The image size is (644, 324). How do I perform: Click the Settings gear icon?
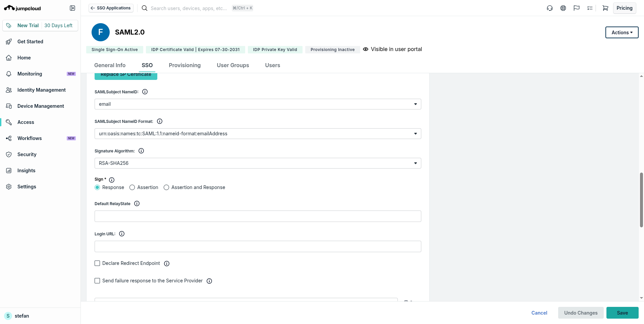[9, 187]
